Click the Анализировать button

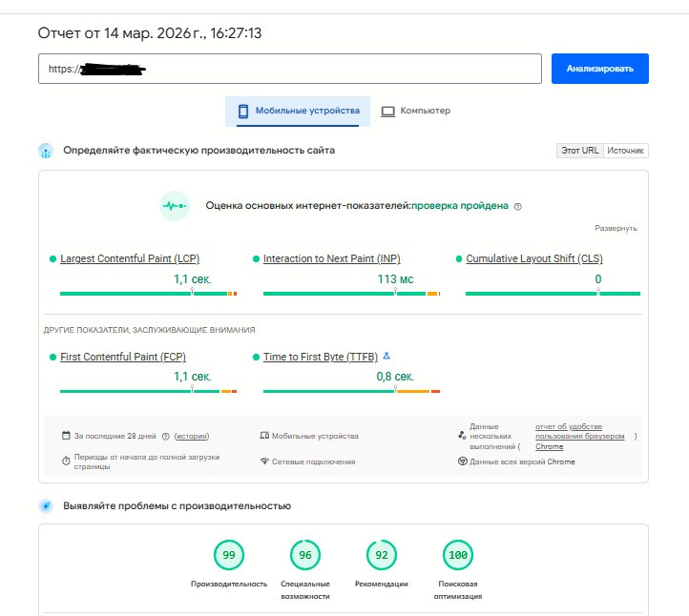pos(600,69)
